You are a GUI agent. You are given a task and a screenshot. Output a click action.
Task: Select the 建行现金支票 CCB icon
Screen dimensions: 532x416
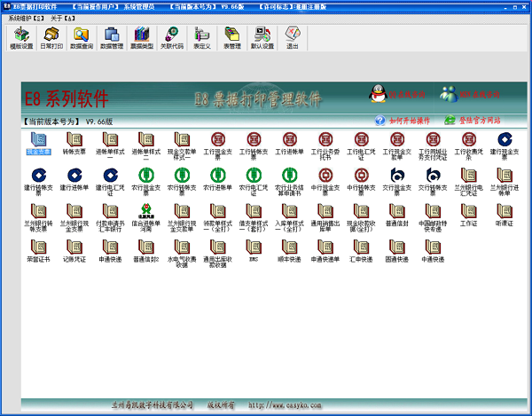coord(505,145)
